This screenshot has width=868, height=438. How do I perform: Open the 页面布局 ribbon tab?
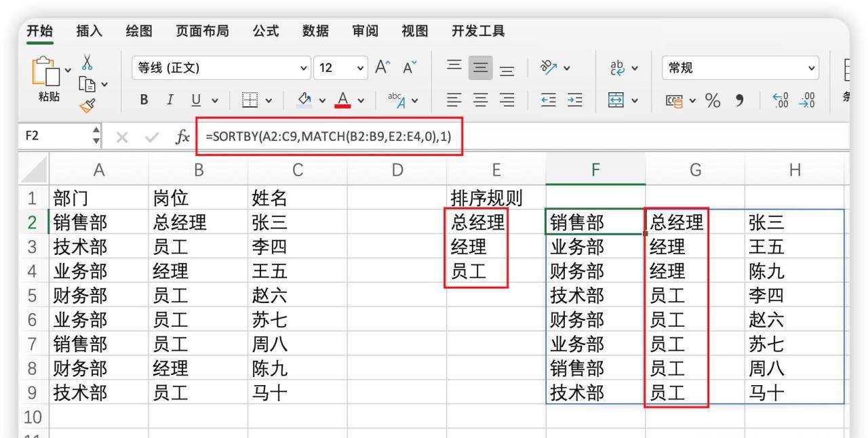point(202,31)
